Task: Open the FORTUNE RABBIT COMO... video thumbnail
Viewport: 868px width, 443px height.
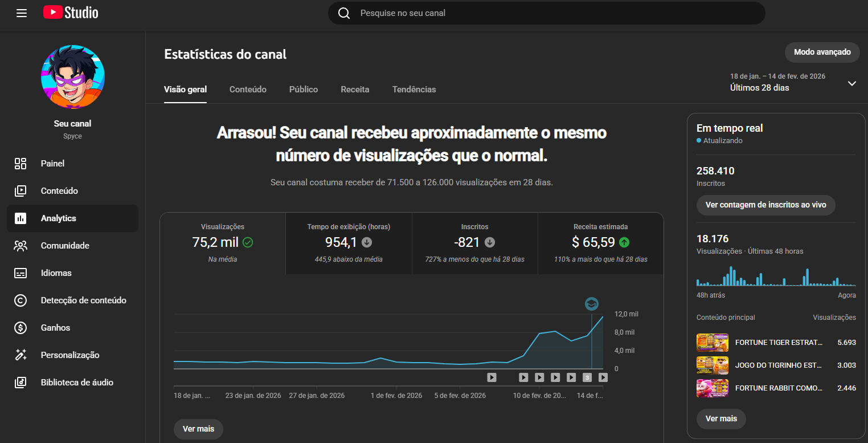Action: coord(713,388)
